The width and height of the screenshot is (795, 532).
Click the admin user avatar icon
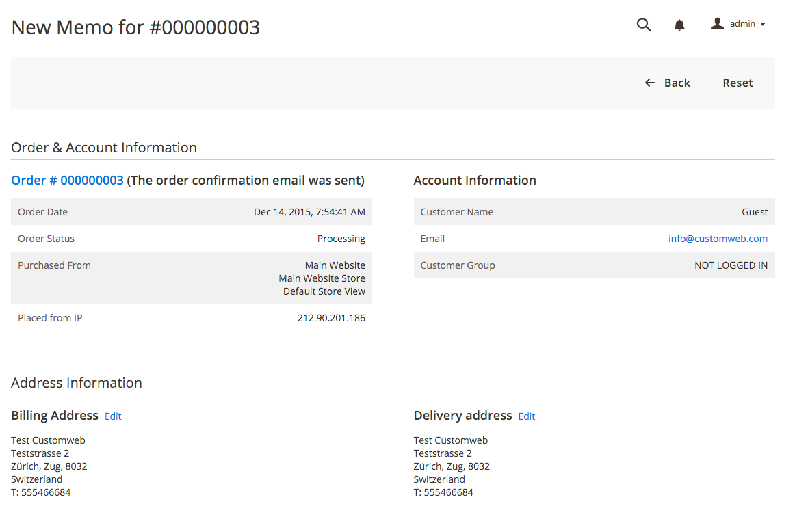(717, 24)
